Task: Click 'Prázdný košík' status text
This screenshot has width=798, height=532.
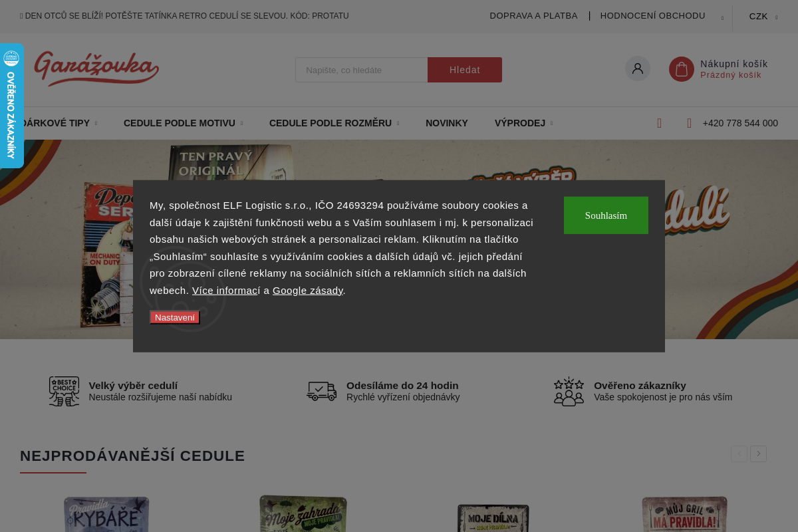Action: click(731, 75)
